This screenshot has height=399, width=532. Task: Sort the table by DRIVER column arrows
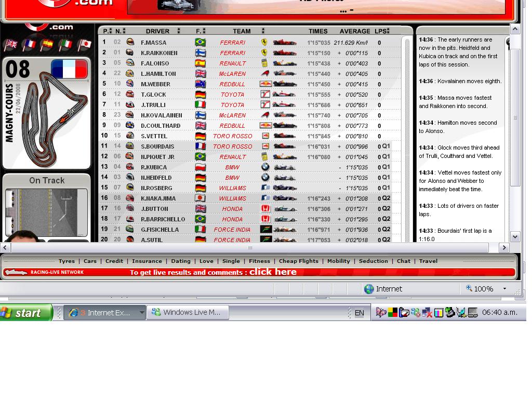point(179,31)
